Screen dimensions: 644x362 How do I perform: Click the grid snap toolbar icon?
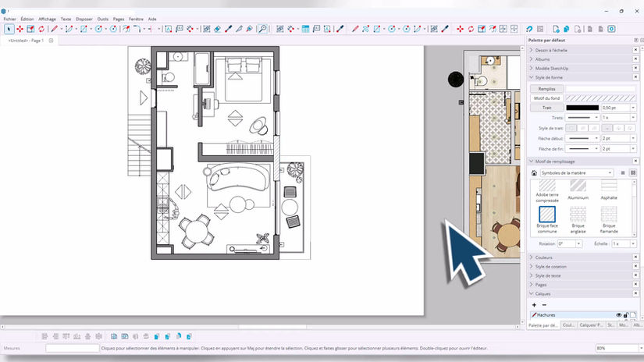540,29
